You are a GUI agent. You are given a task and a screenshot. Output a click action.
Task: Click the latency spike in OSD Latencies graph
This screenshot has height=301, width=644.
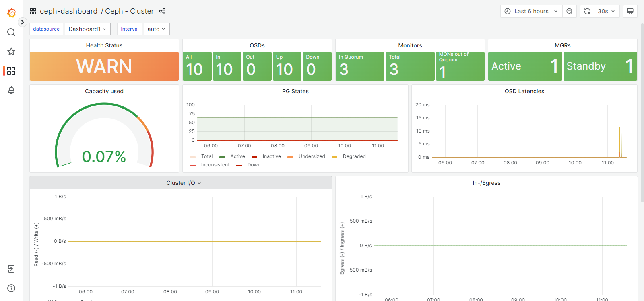click(x=621, y=137)
